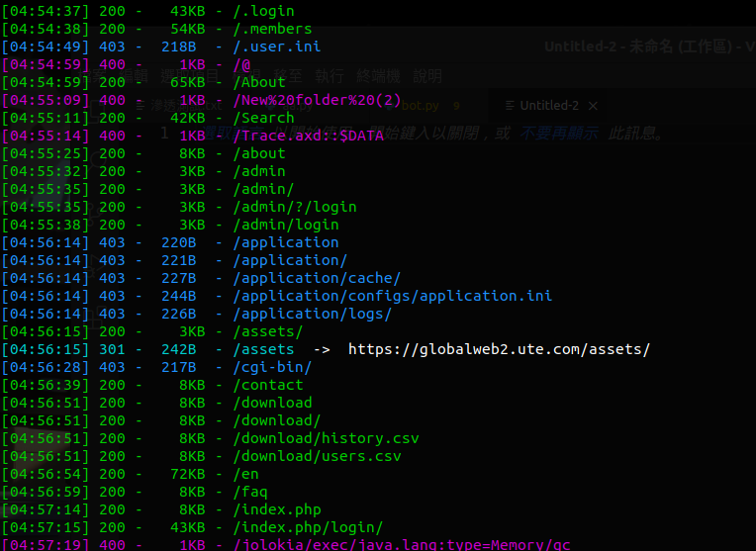Click the /admin path without trailing slash
The image size is (756, 551).
coord(259,171)
